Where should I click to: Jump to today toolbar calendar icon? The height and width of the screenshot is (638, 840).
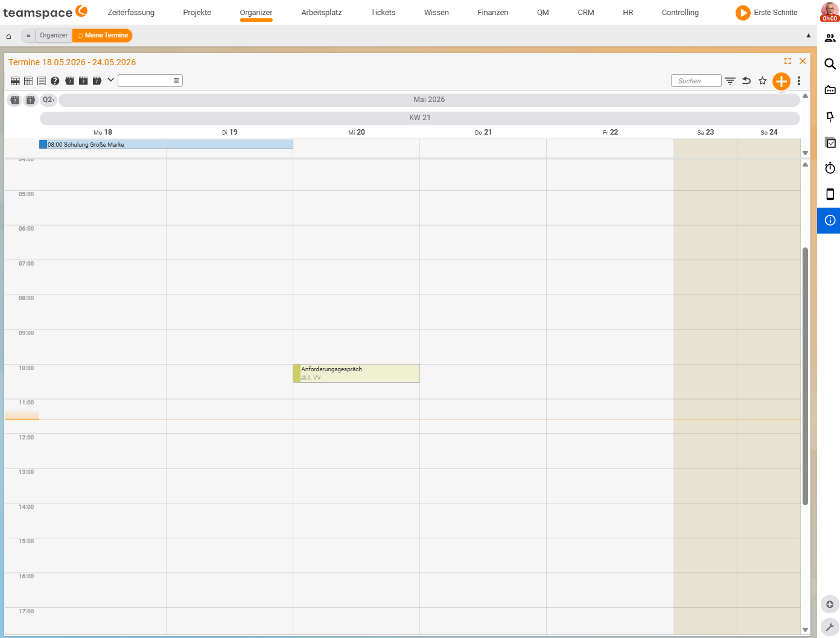tap(83, 81)
